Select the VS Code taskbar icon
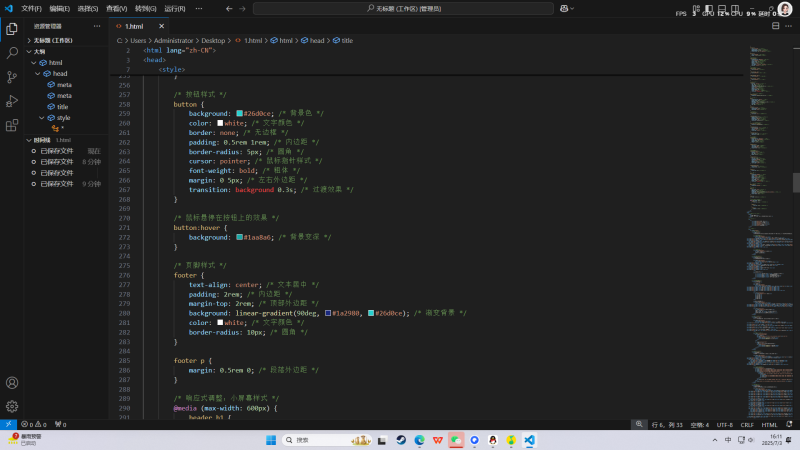800x450 pixels. click(530, 440)
